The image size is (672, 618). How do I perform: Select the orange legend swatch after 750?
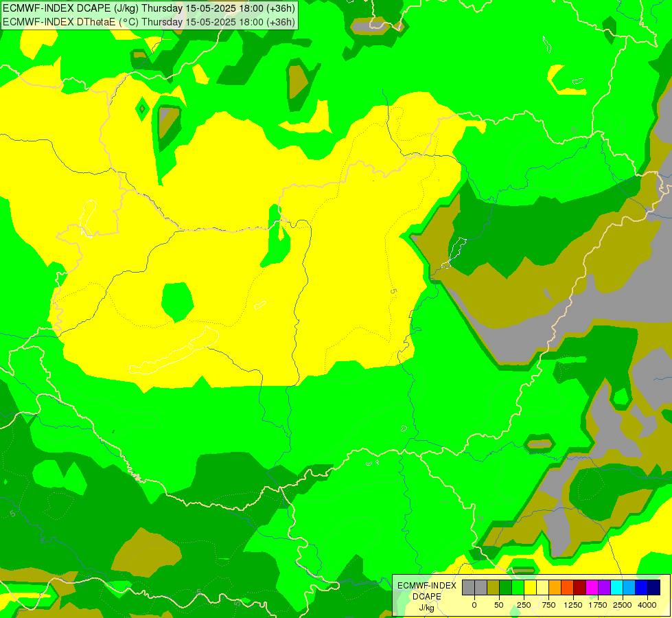pos(555,587)
